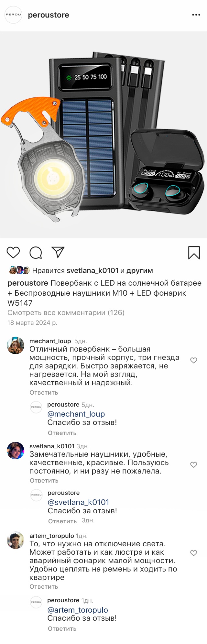Save post using the bookmark icon
Screen dimensions: 207x644
(194, 253)
